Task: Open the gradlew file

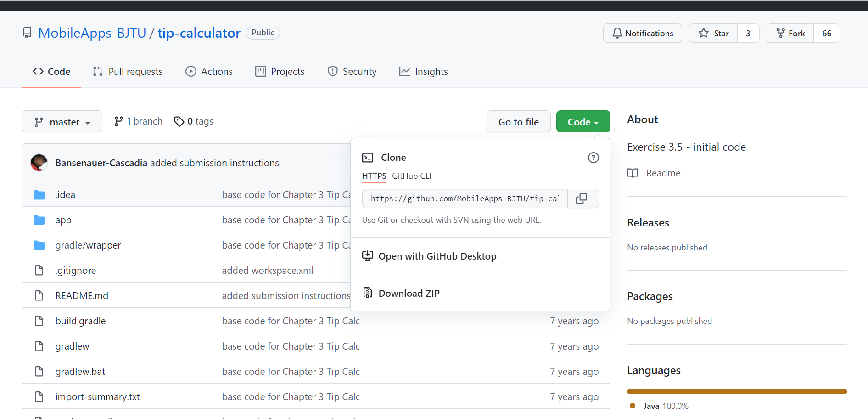Action: [72, 346]
